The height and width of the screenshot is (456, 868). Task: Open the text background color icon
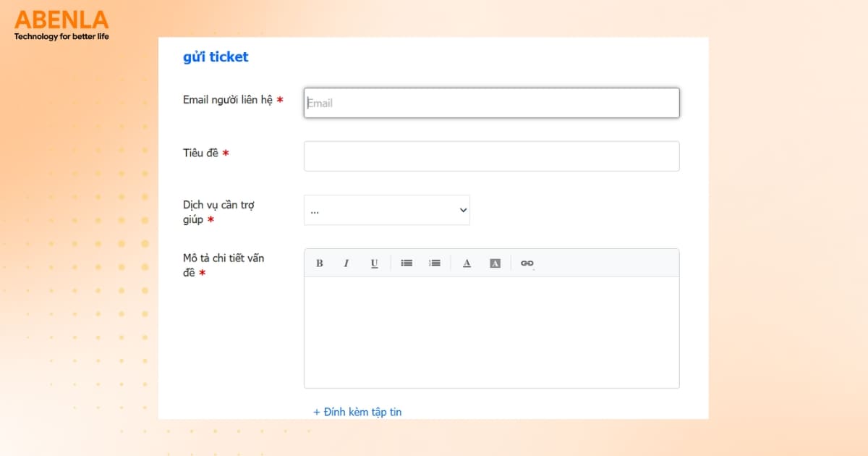pos(495,263)
